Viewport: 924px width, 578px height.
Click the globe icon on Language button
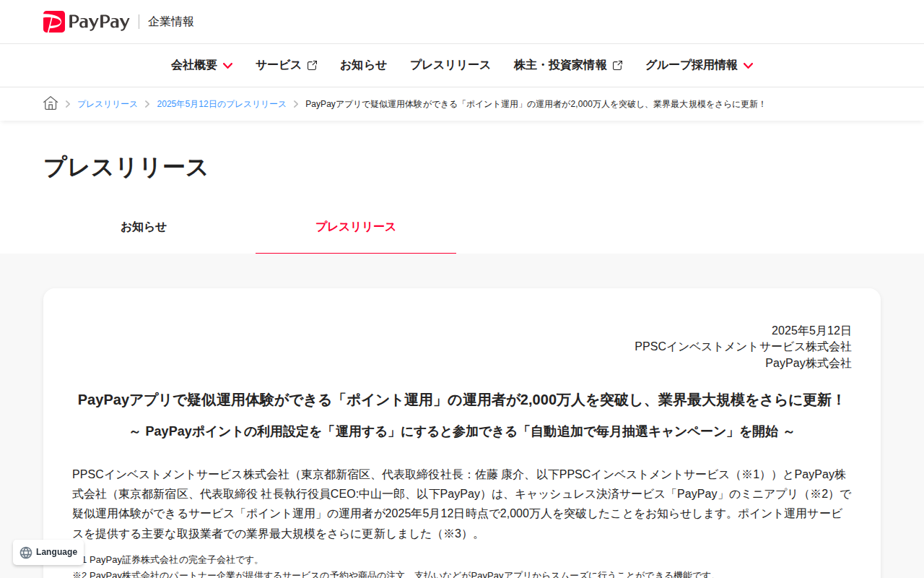[26, 553]
